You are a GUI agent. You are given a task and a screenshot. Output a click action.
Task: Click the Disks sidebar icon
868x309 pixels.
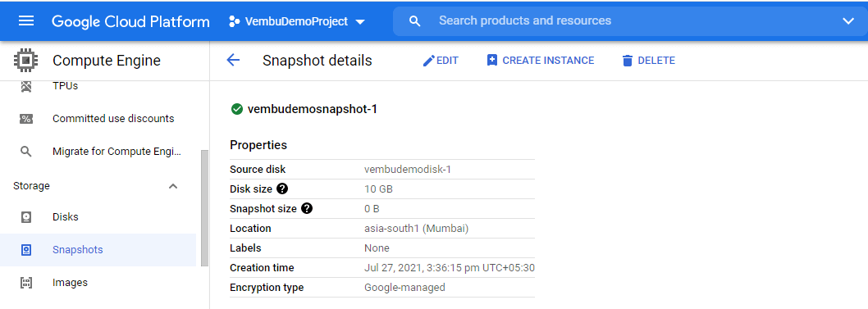point(26,217)
